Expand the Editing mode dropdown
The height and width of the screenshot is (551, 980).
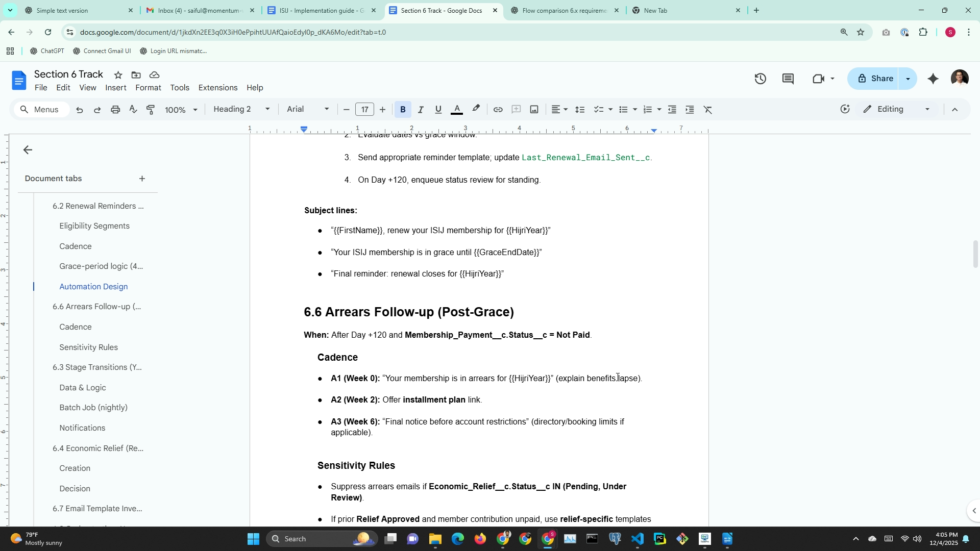point(897,109)
